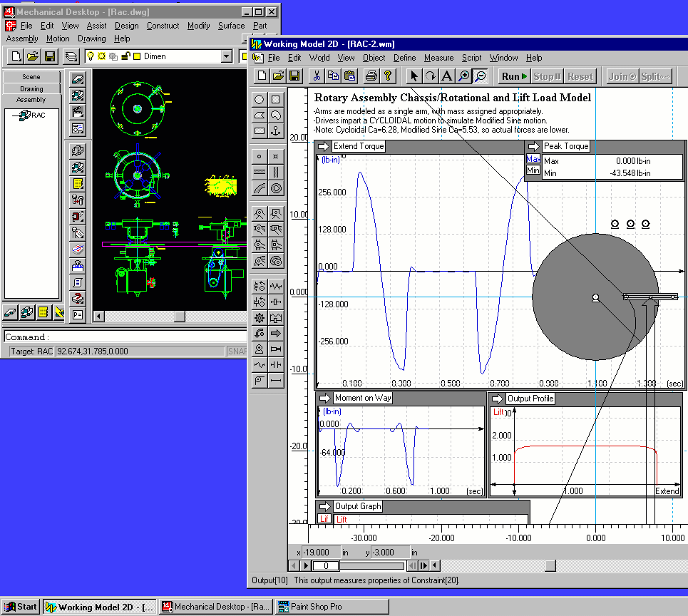The width and height of the screenshot is (688, 616).
Task: Click the Start button on the taskbar
Action: (21, 607)
